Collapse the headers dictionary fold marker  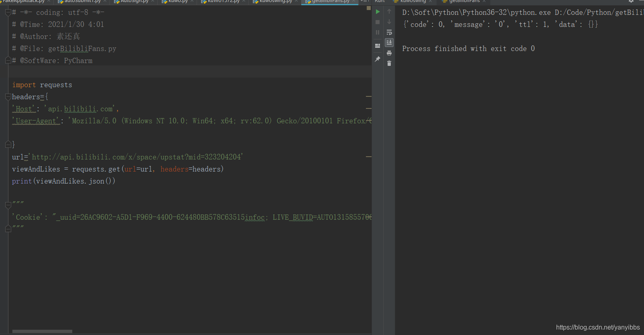(8, 97)
